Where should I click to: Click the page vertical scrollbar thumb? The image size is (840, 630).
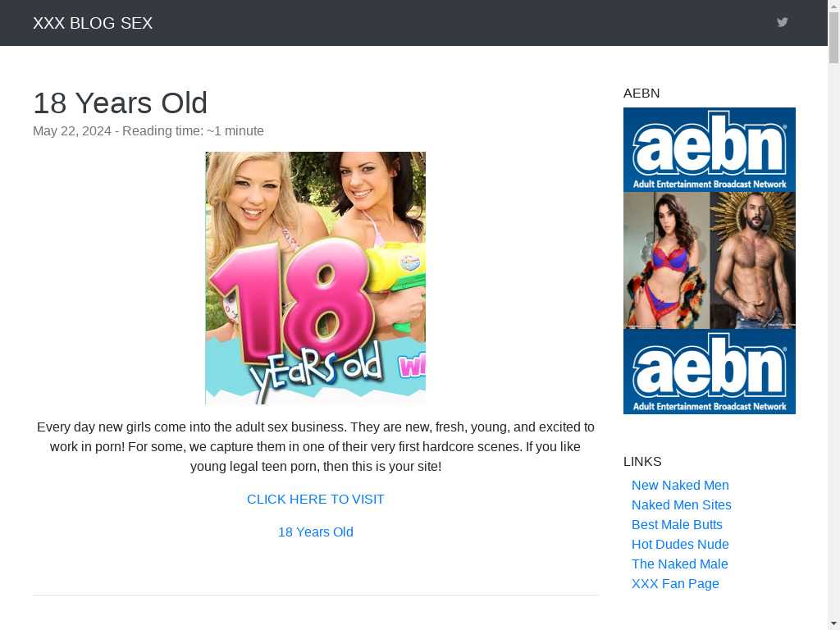coord(834,38)
